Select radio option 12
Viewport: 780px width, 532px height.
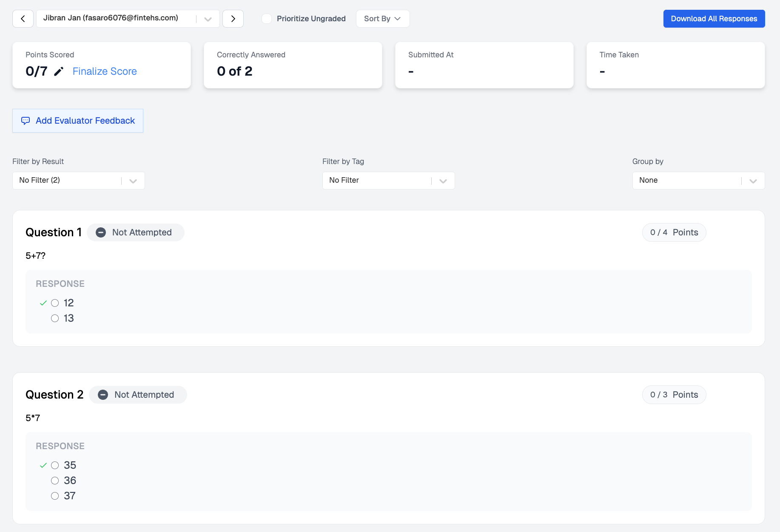pos(55,303)
